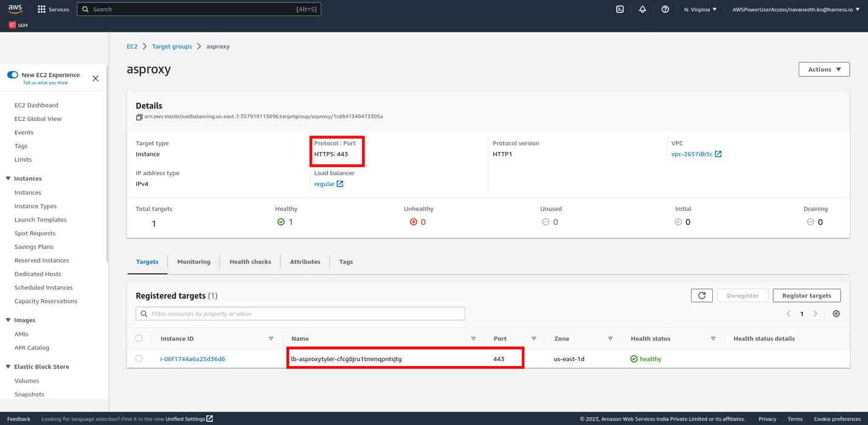Click the filter resources search field
868x425 pixels.
pyautogui.click(x=300, y=314)
